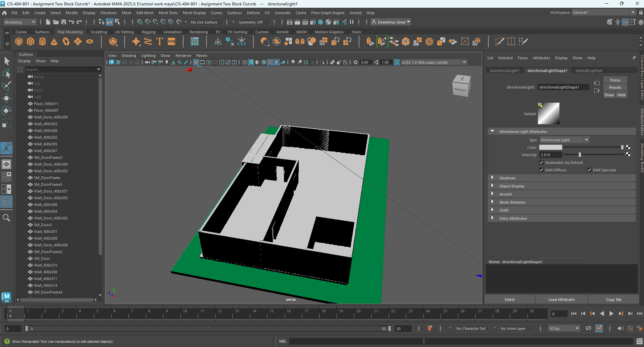Select the Polygon Type tool

pos(160,41)
